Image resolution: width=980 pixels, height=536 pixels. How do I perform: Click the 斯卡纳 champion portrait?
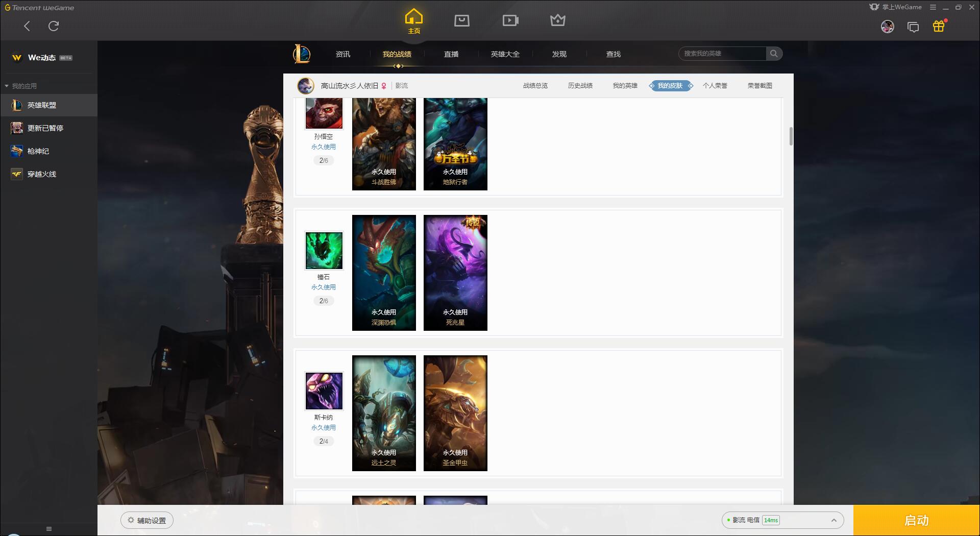tap(324, 391)
